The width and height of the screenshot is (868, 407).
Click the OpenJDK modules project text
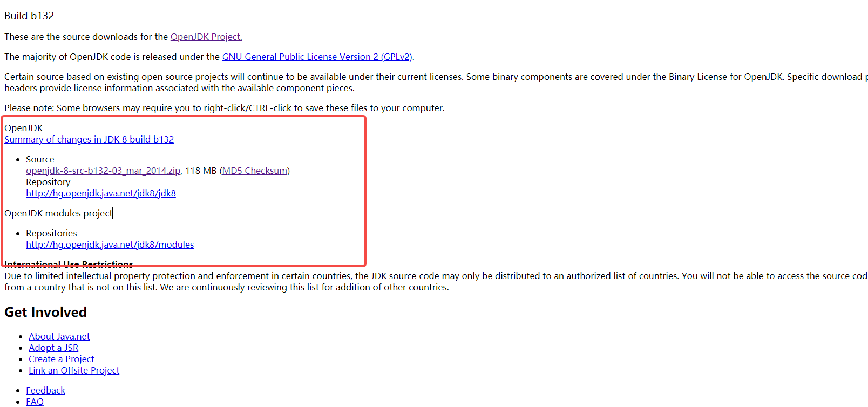(x=58, y=213)
